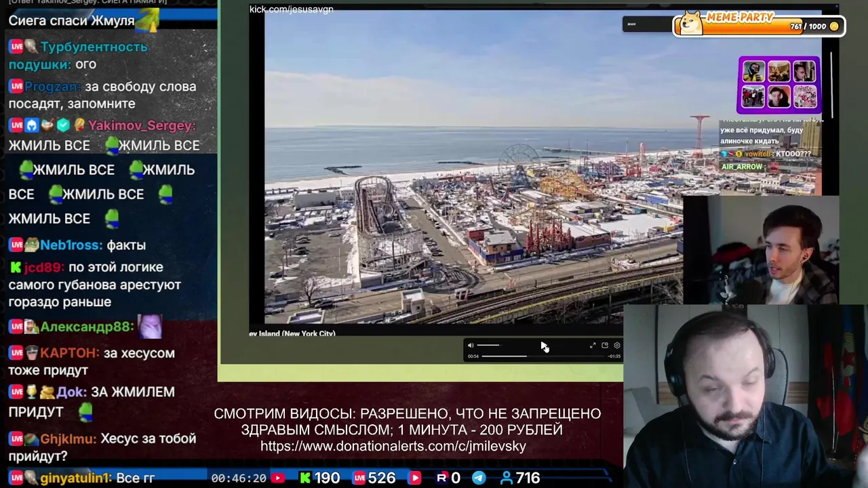Open bottom-left thumbnail in purple grid
This screenshot has width=868, height=488.
click(x=753, y=96)
